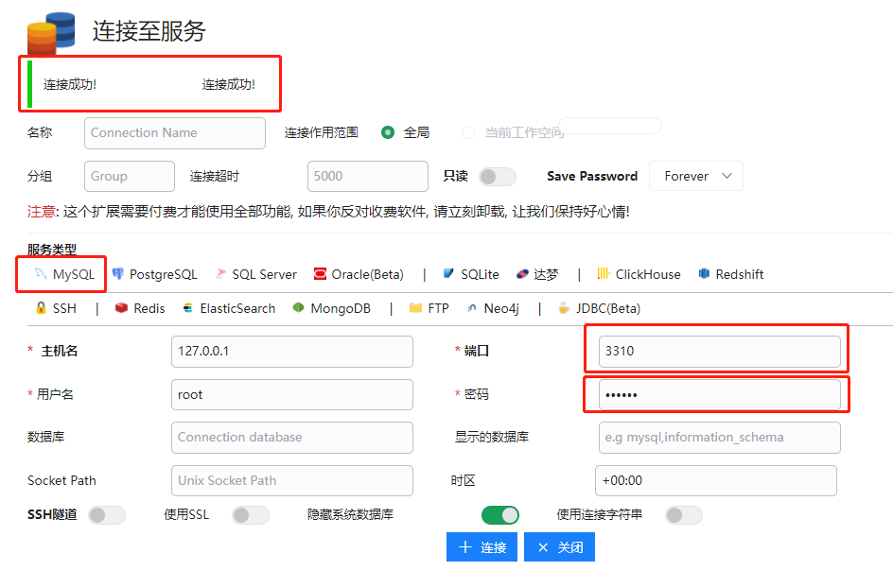Click the green MongoDB leaf icon
The height and width of the screenshot is (588, 893).
click(x=298, y=307)
